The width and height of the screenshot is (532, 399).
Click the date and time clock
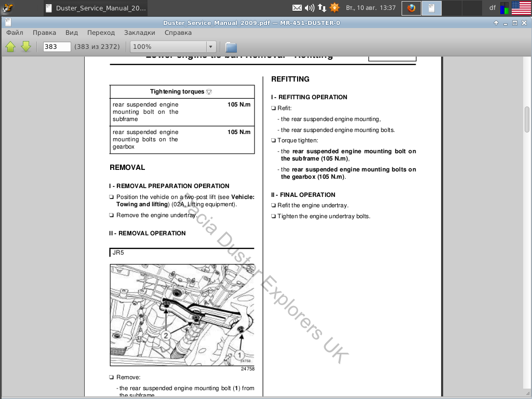point(370,8)
